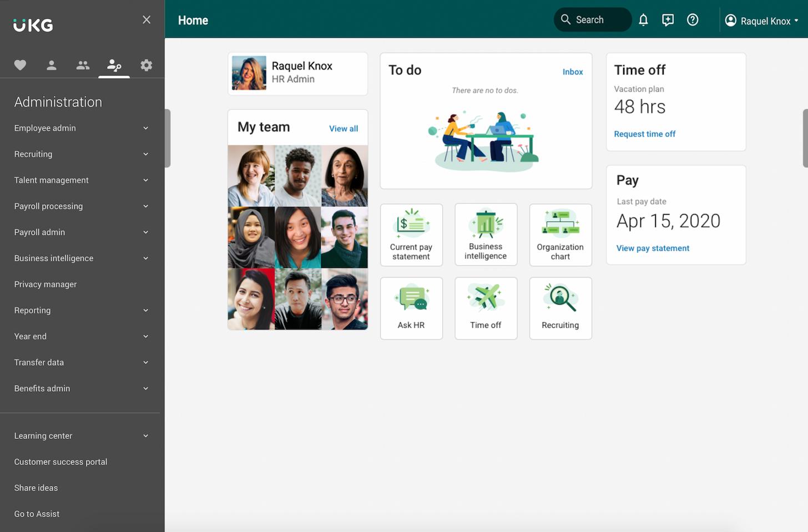Click the feedback chat icon in top bar
Viewport: 808px width, 532px height.
coord(668,19)
